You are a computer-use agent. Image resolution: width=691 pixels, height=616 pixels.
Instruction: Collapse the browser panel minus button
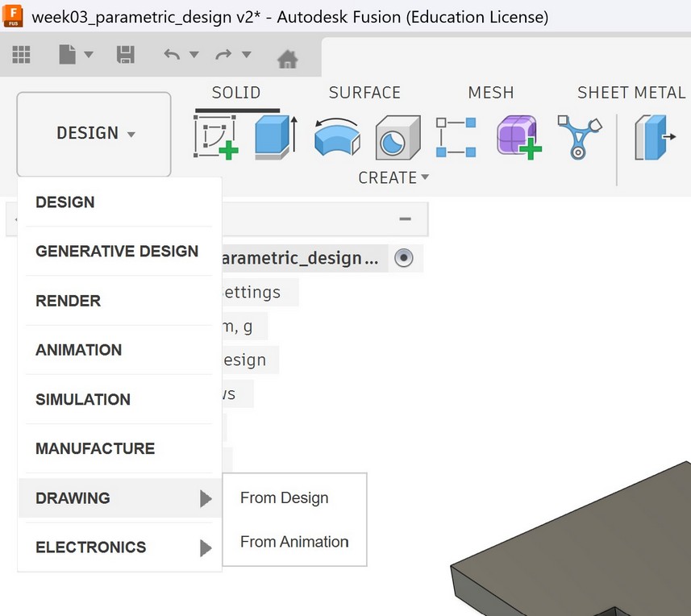click(x=406, y=219)
